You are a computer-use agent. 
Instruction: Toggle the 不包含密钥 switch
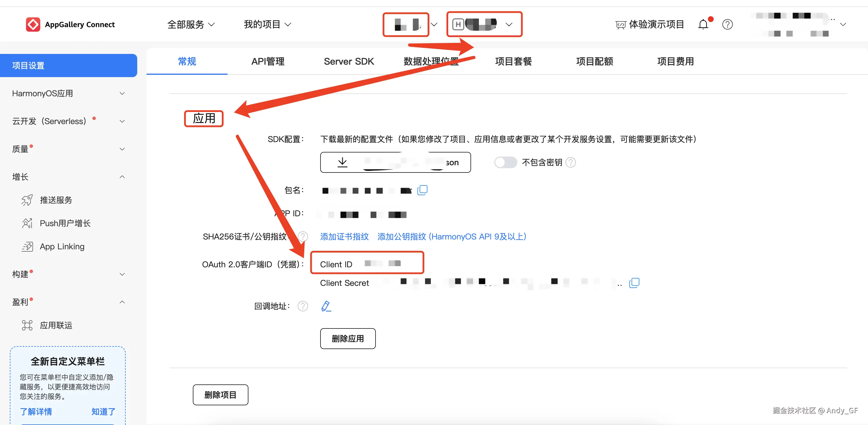tap(505, 163)
